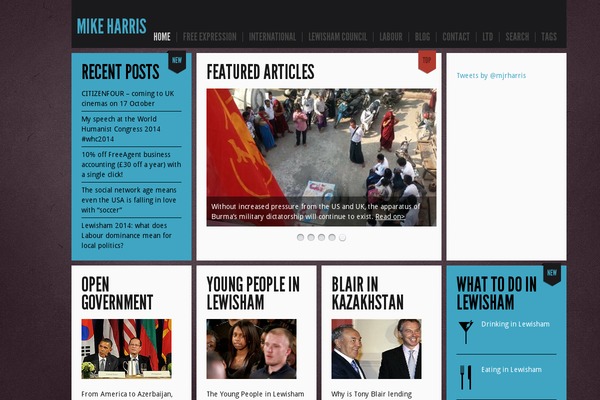This screenshot has height=400, width=600.
Task: Click the NEW ribbon badge on Recent Posts
Action: pos(177,62)
